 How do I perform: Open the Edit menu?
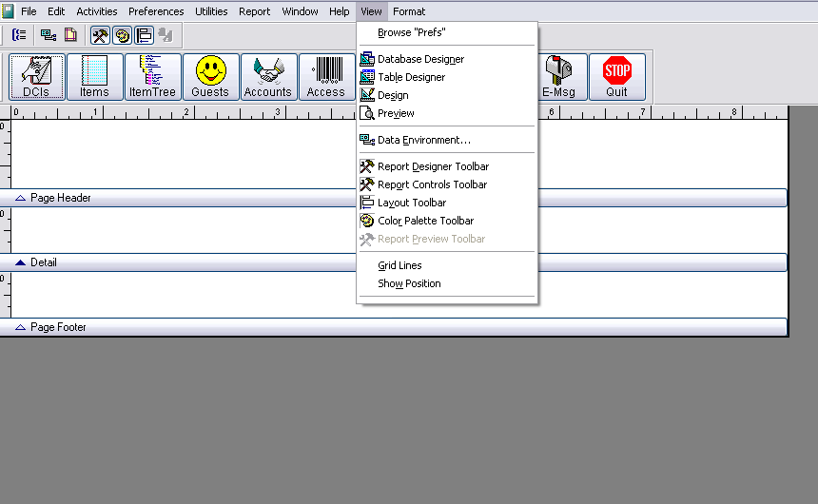[x=56, y=11]
